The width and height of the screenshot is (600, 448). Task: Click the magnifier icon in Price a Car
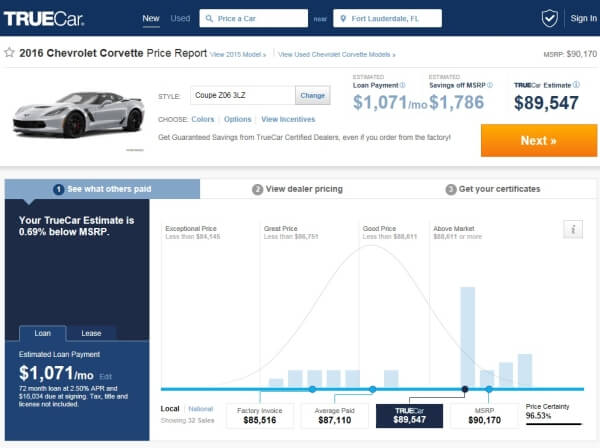pyautogui.click(x=209, y=18)
